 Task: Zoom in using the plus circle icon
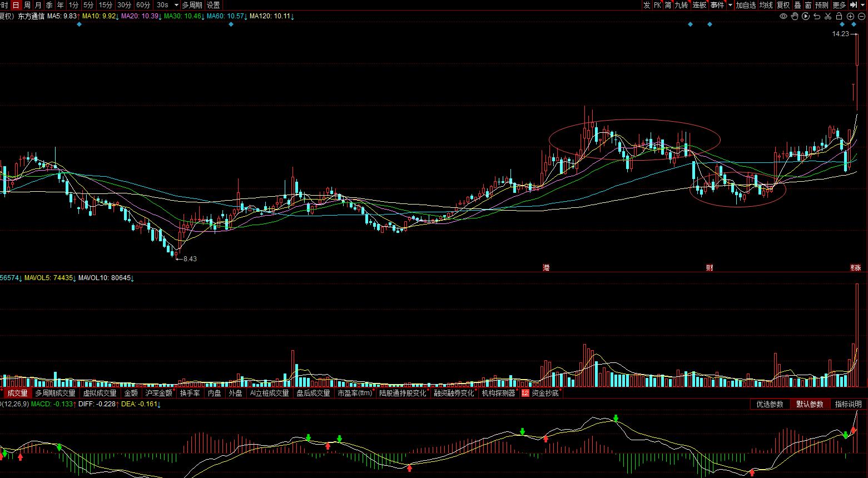pos(851,17)
